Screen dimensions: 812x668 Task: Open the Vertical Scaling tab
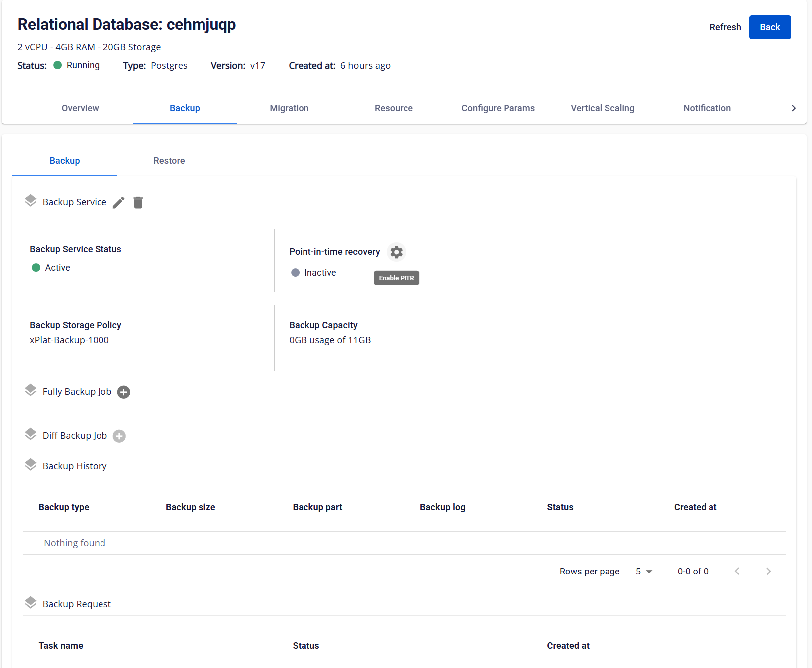coord(603,108)
